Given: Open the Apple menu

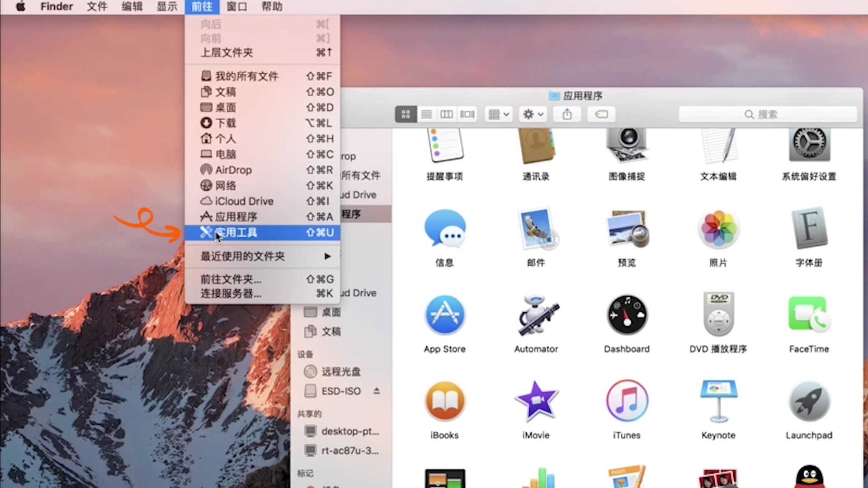Looking at the screenshot, I should pos(20,7).
